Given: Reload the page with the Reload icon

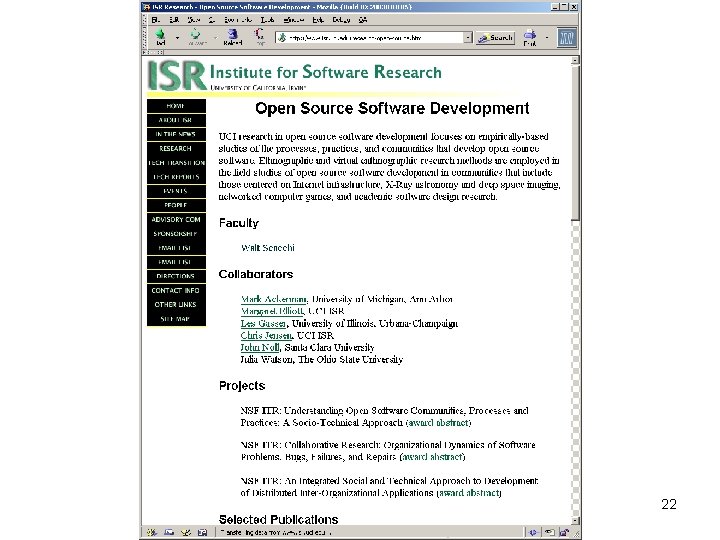Looking at the screenshot, I should (232, 36).
